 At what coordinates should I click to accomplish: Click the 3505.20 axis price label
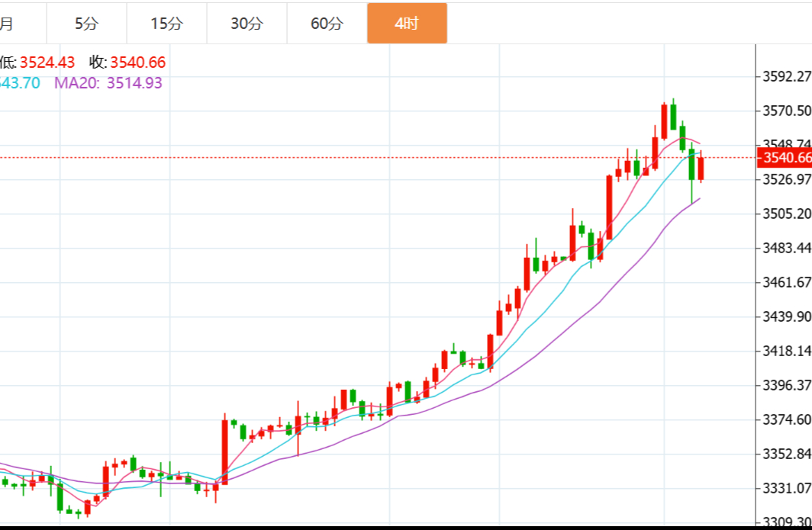tap(787, 214)
